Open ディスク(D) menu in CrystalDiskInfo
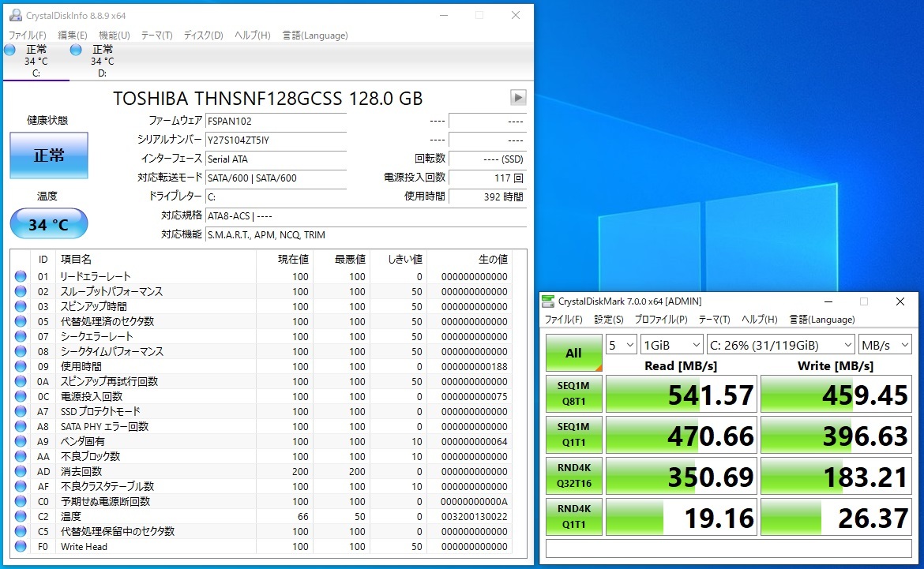This screenshot has width=924, height=569. (x=203, y=36)
